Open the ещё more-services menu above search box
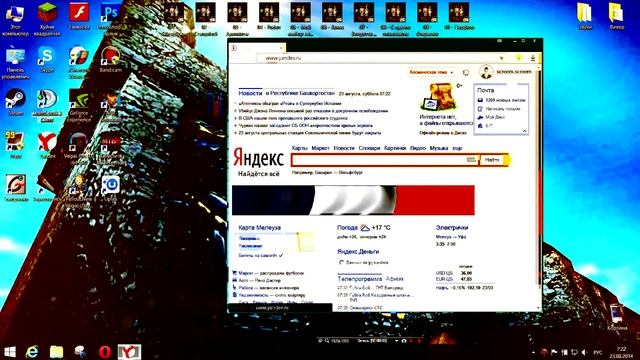Image resolution: width=640 pixels, height=360 pixels. [x=458, y=148]
